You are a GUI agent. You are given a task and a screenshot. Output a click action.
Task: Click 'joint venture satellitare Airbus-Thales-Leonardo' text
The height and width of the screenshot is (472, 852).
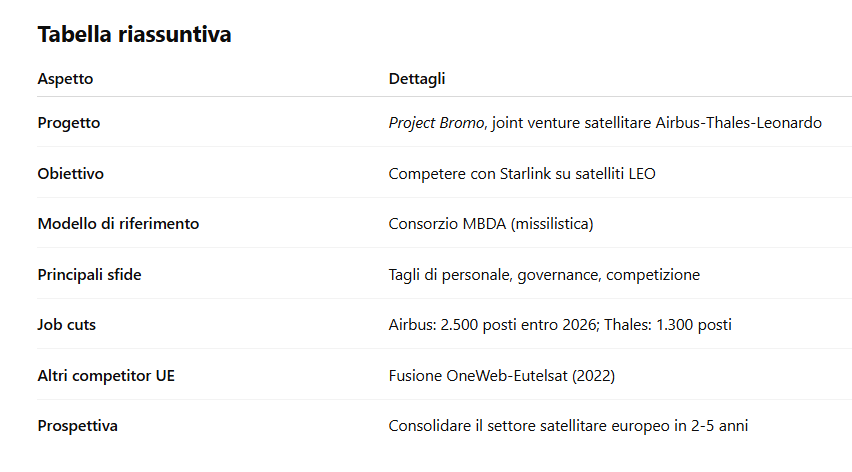click(658, 123)
